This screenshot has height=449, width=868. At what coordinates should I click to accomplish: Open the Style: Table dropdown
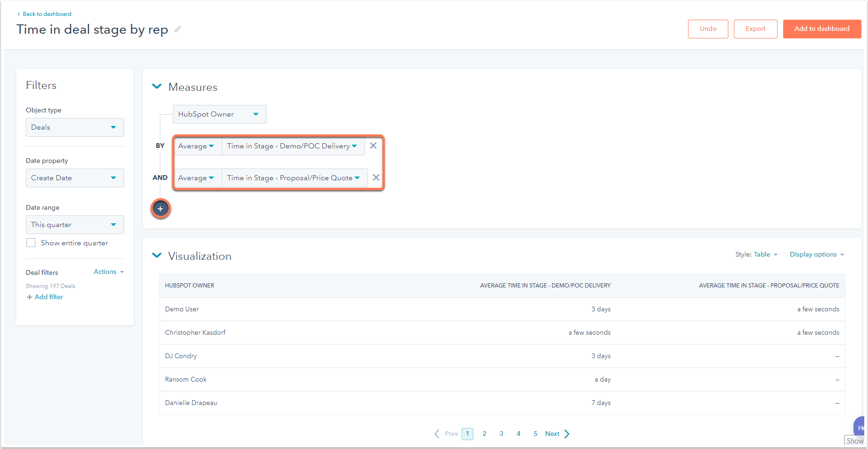click(x=756, y=255)
